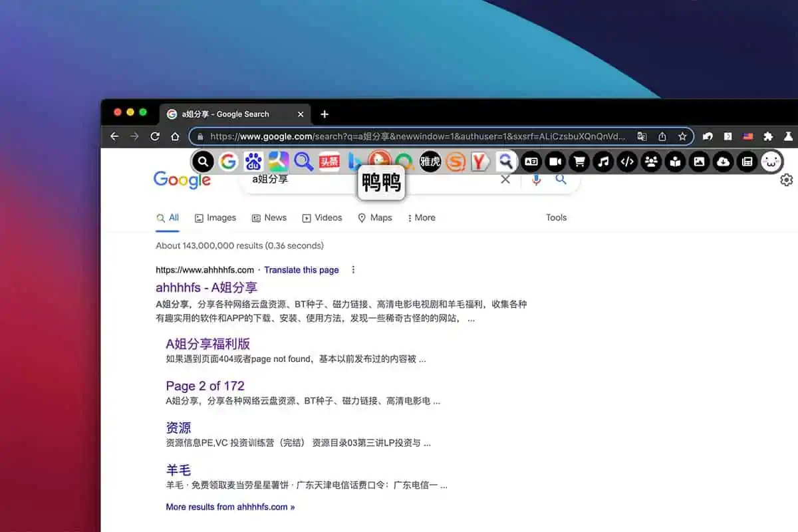Click the code </> search icon

pos(627,162)
